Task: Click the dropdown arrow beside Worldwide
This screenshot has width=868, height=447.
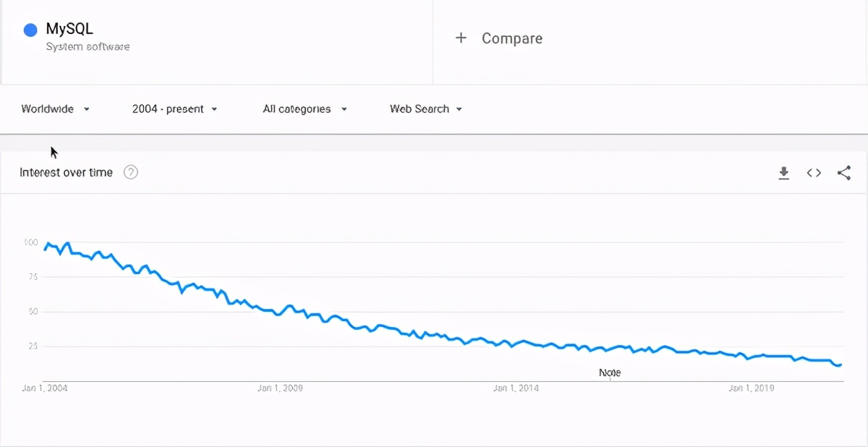Action: coord(87,109)
